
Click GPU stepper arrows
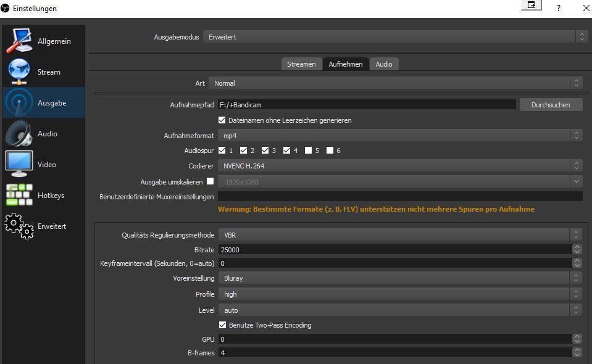point(577,339)
